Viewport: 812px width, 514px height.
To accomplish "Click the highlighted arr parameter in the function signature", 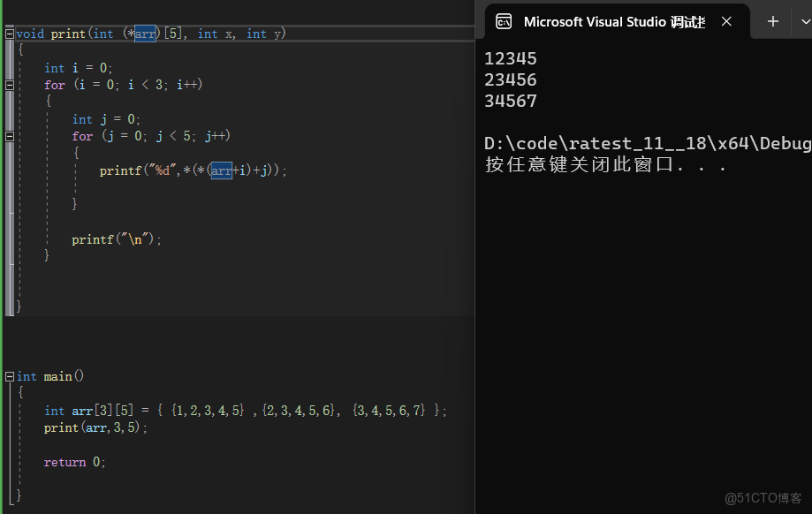I will pyautogui.click(x=143, y=34).
